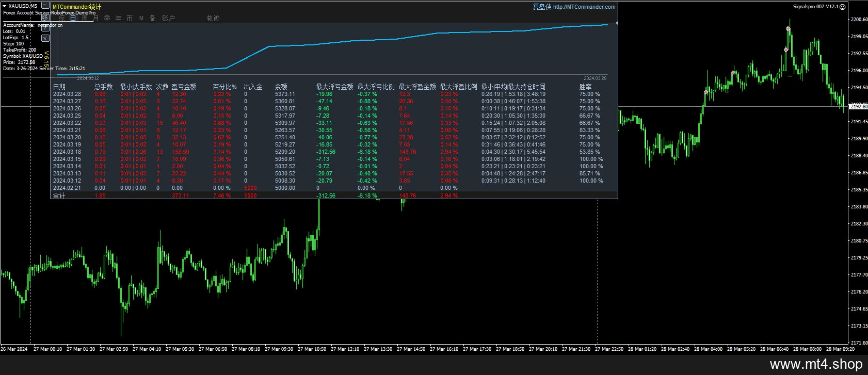Open the 账户 account tab
The width and height of the screenshot is (868, 375).
[x=168, y=18]
